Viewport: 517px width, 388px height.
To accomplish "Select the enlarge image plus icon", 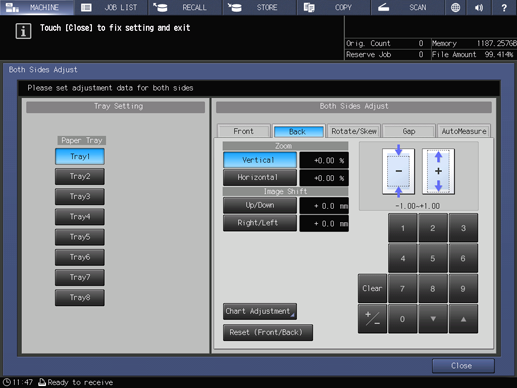I will click(438, 171).
